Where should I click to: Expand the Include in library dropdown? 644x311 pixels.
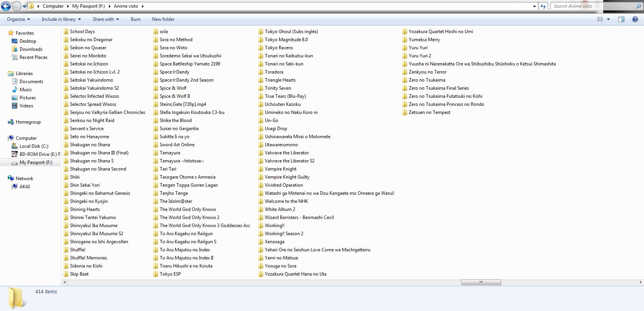pyautogui.click(x=61, y=19)
